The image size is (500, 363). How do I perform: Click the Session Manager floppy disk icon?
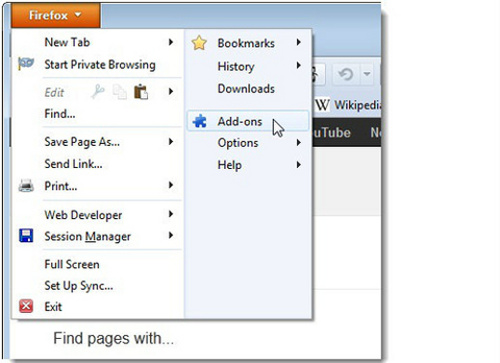pos(26,235)
